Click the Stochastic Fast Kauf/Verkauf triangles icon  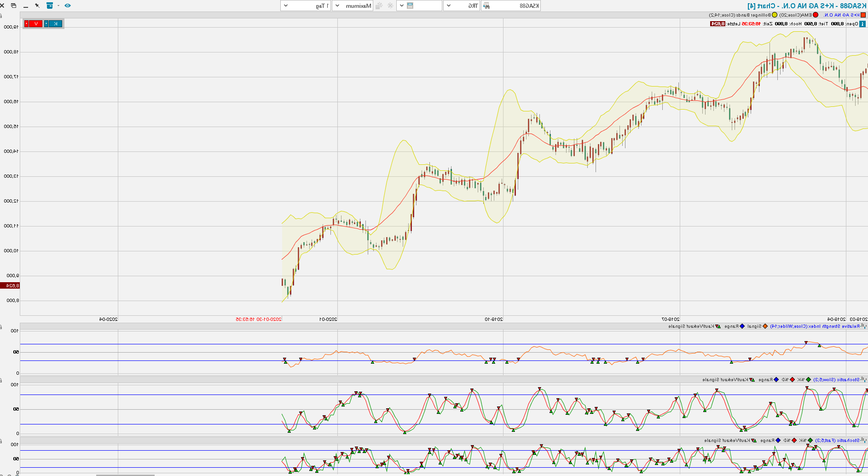754,441
